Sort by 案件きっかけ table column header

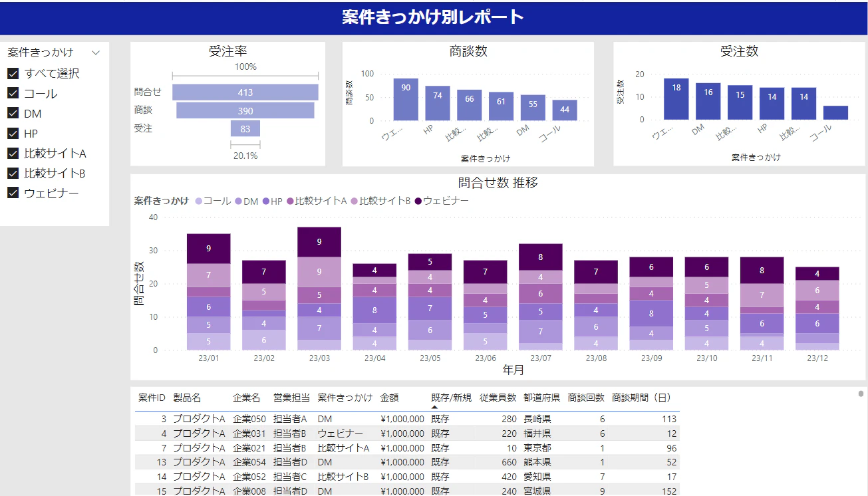pyautogui.click(x=345, y=398)
